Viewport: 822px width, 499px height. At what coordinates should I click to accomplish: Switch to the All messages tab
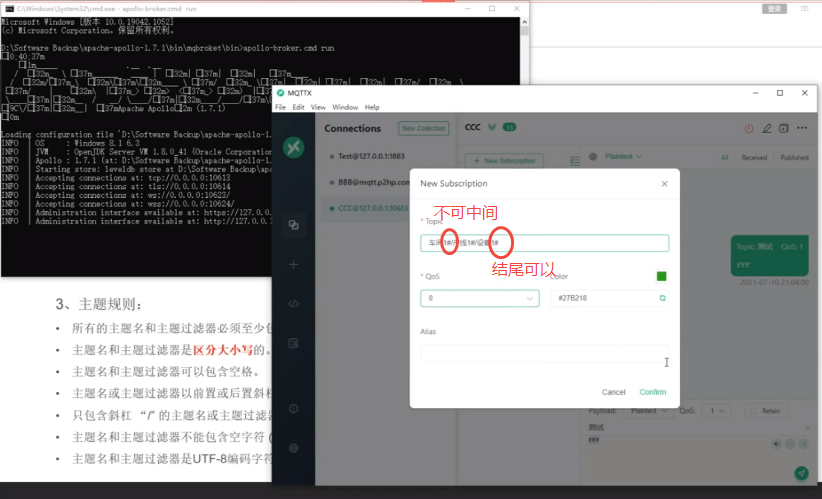click(724, 157)
